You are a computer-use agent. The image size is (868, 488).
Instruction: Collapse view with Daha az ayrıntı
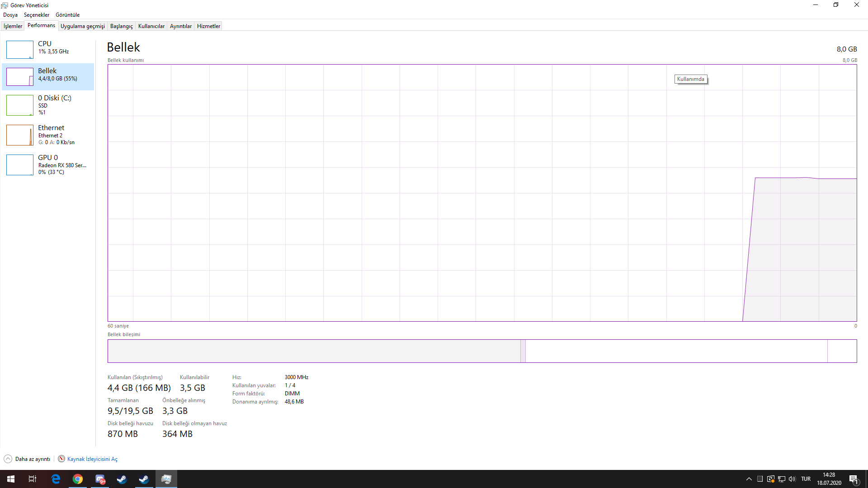(x=27, y=459)
